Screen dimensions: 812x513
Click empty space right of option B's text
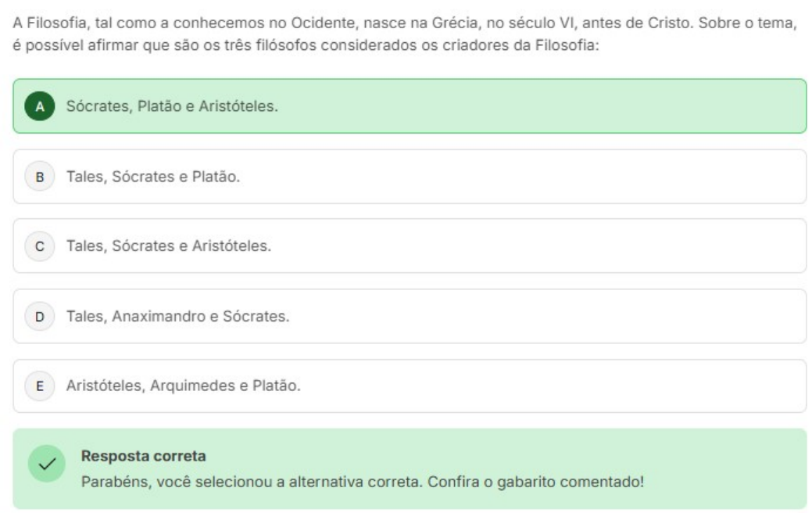click(x=547, y=177)
